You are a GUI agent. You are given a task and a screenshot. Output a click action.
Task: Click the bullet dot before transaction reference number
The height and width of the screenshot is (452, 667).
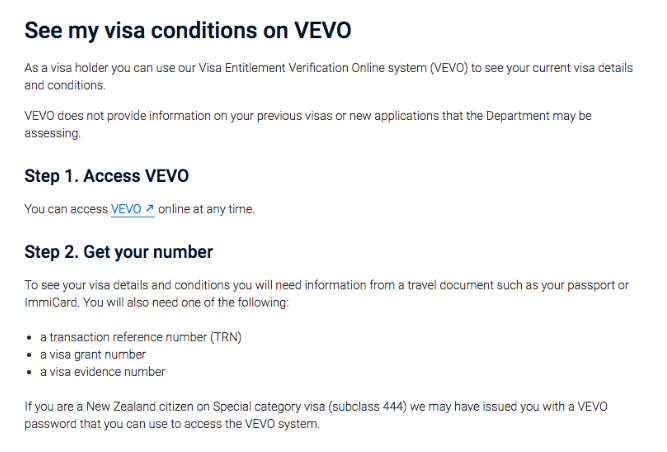click(29, 338)
